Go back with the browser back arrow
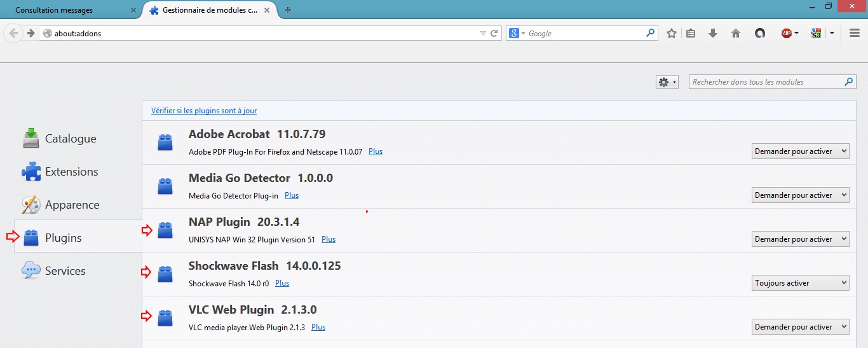 [13, 33]
